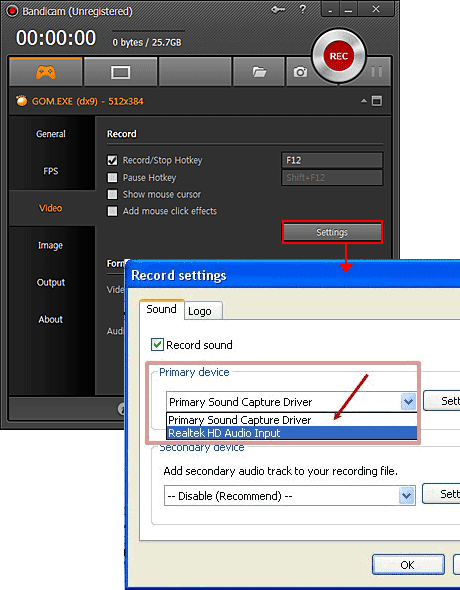Open the Primary device dropdown arrow
This screenshot has width=460, height=590.
coord(408,402)
